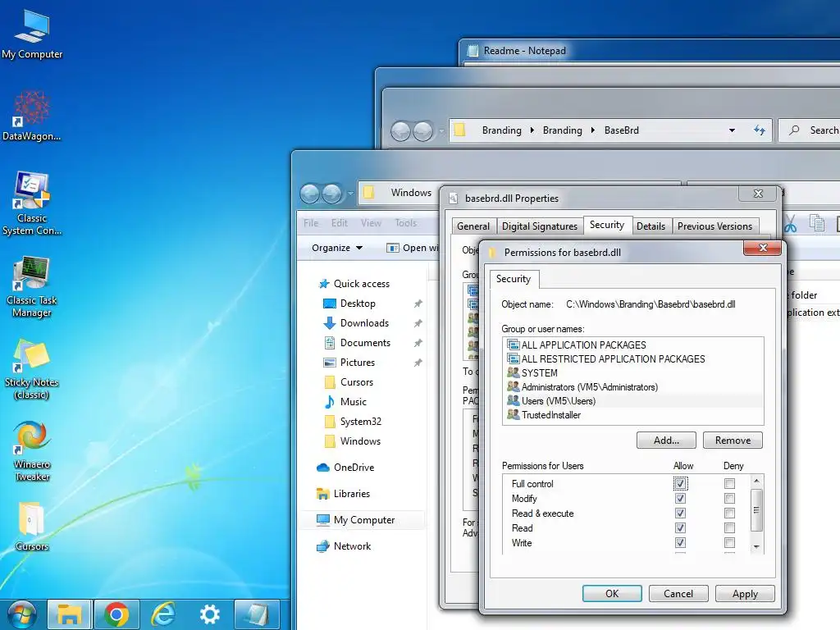Click the Cut scissors toolbar icon

pos(790,224)
